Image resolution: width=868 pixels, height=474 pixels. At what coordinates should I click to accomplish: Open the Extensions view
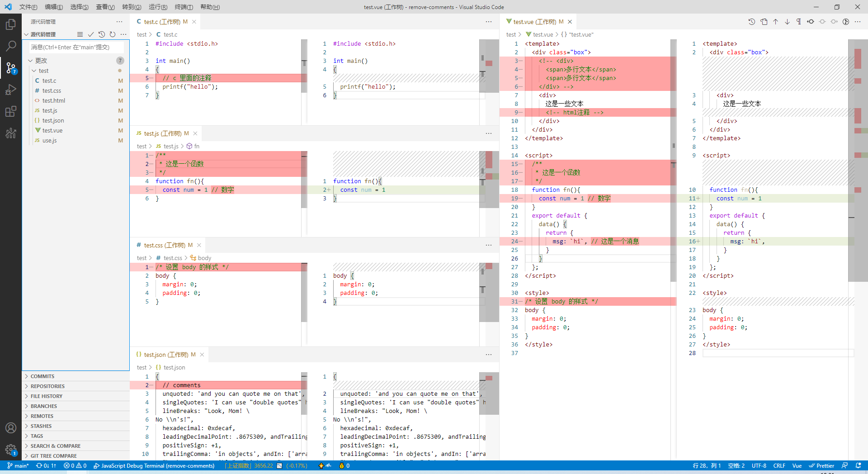tap(11, 111)
